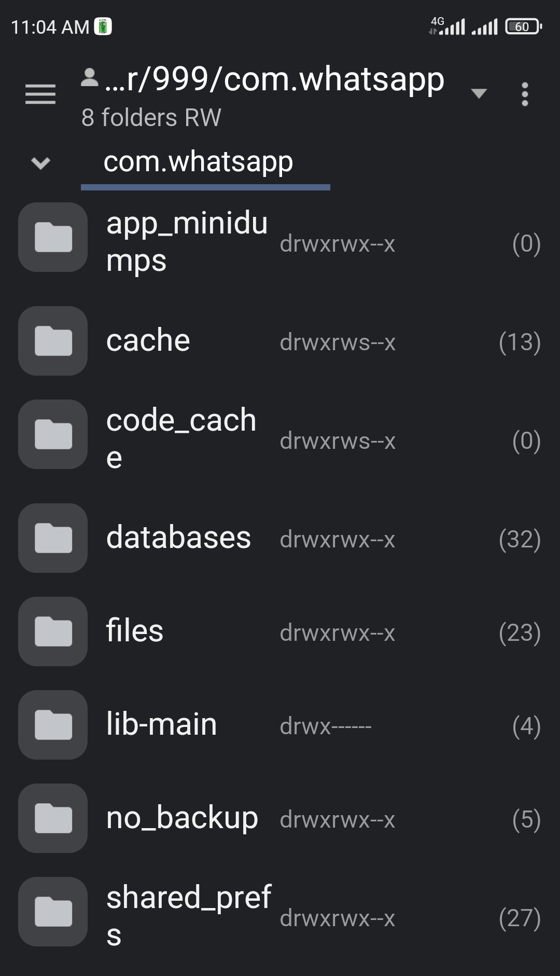Open the databases folder name

[178, 537]
